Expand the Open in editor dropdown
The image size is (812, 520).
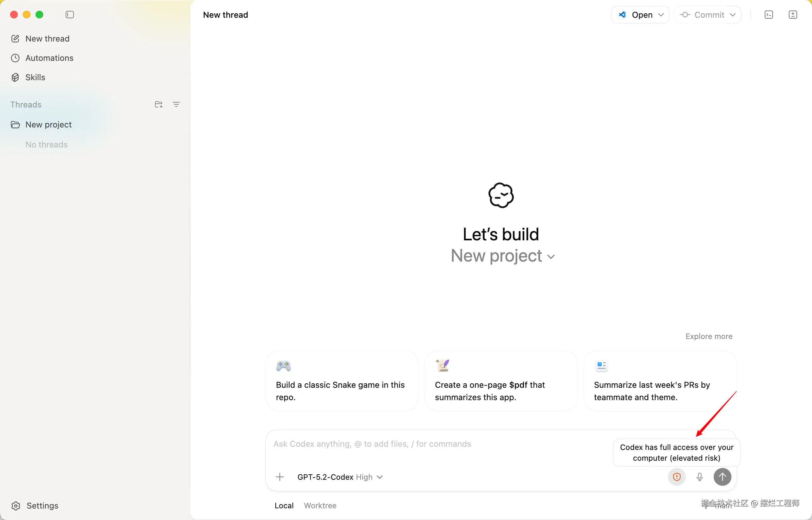(661, 15)
